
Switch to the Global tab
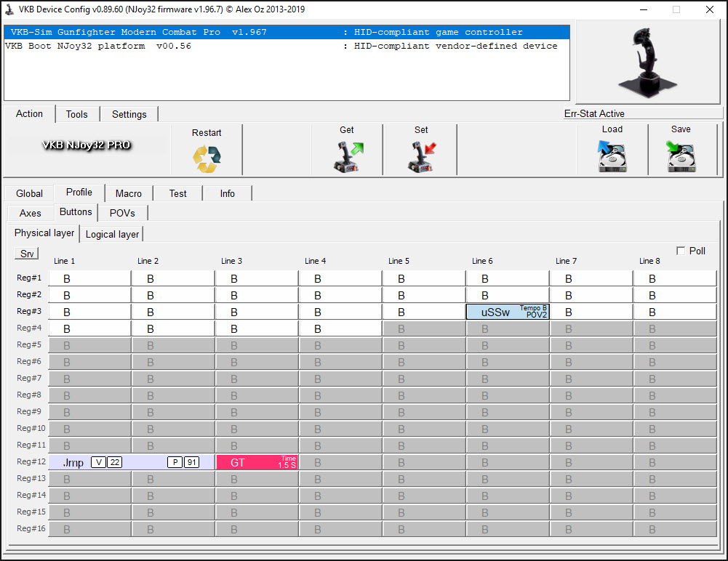click(29, 193)
